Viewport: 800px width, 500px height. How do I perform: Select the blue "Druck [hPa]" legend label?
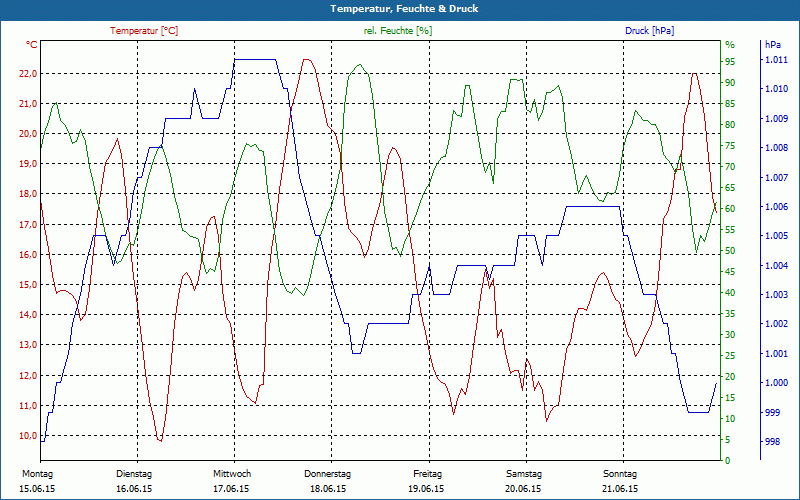pyautogui.click(x=649, y=31)
